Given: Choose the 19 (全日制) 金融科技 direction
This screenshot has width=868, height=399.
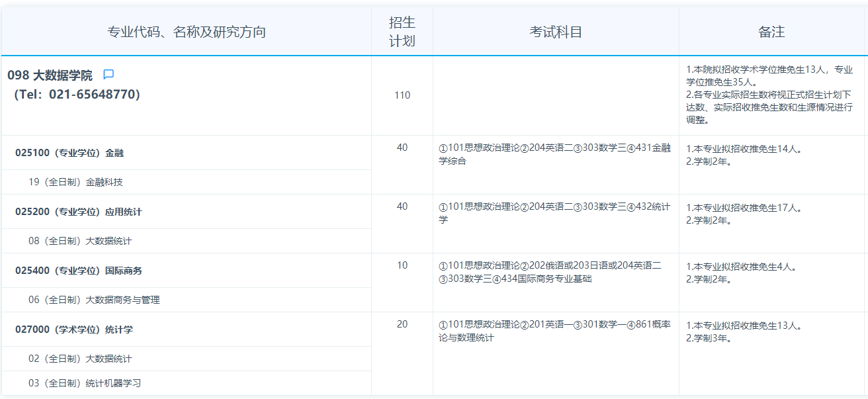Looking at the screenshot, I should [75, 182].
